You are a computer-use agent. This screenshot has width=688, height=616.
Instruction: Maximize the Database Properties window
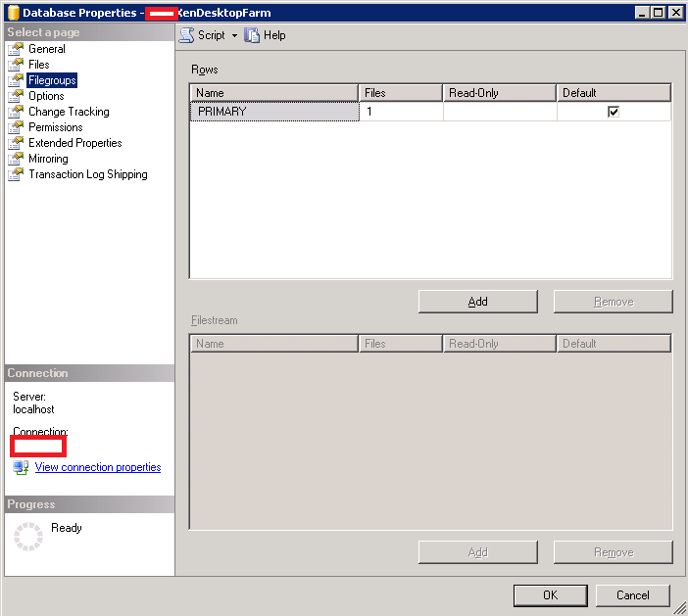659,13
